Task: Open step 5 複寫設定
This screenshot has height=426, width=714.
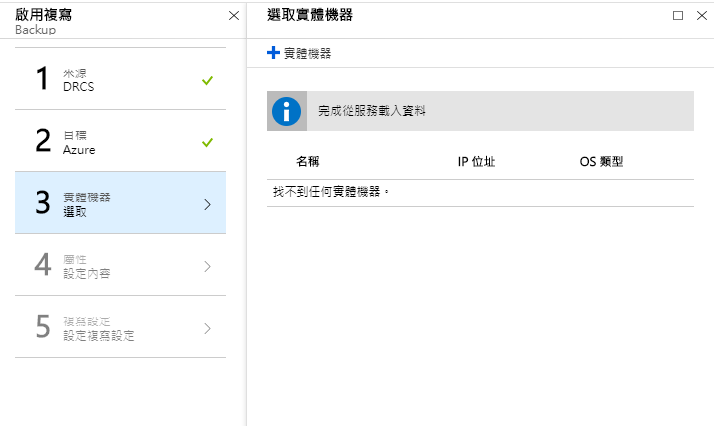Action: click(x=120, y=326)
